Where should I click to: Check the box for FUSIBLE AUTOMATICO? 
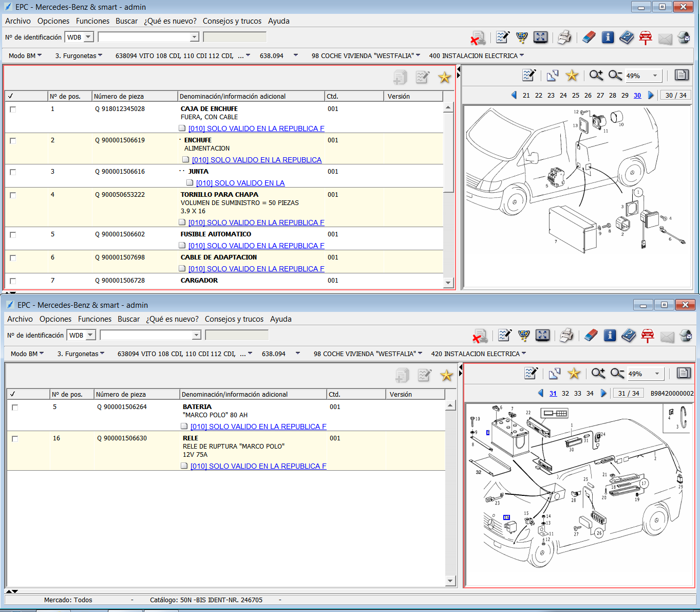[13, 235]
